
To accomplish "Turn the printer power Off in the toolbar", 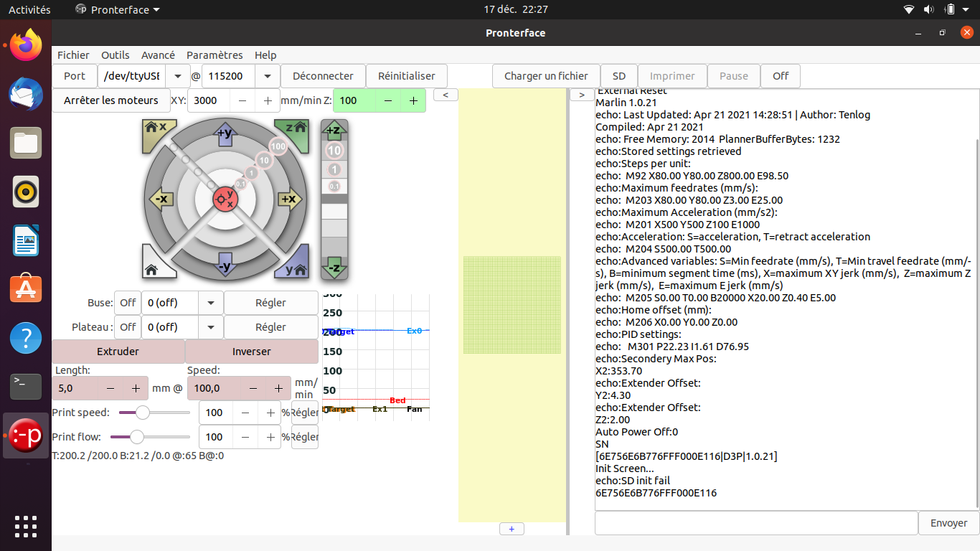I will tap(781, 76).
